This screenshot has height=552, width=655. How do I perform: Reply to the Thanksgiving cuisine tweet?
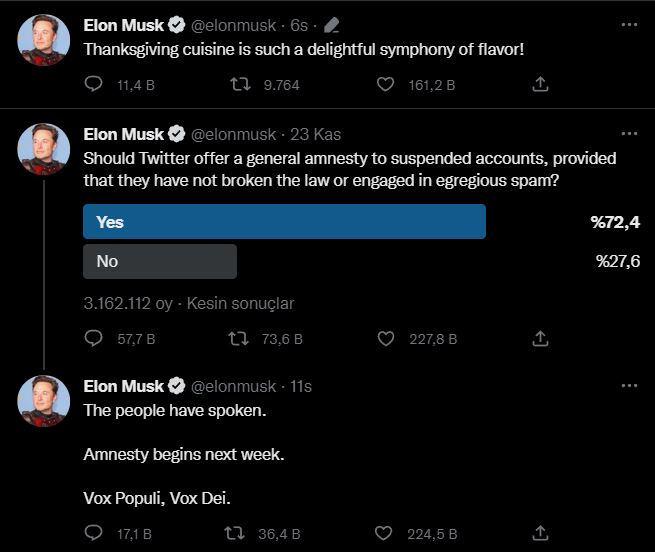coord(94,85)
